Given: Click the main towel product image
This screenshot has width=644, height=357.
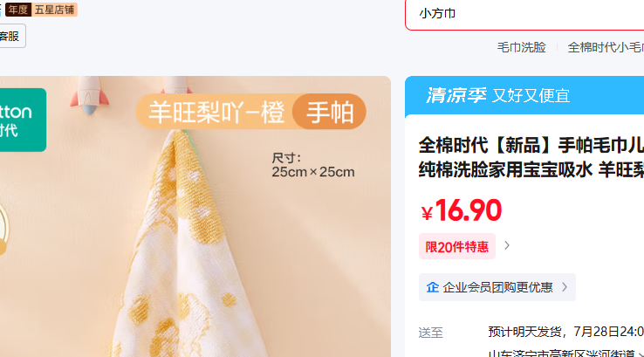Looking at the screenshot, I should [x=195, y=216].
